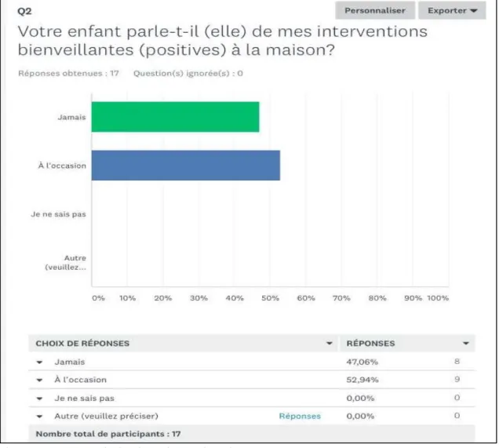Click the Je ne sais pas table row label

pyautogui.click(x=84, y=399)
